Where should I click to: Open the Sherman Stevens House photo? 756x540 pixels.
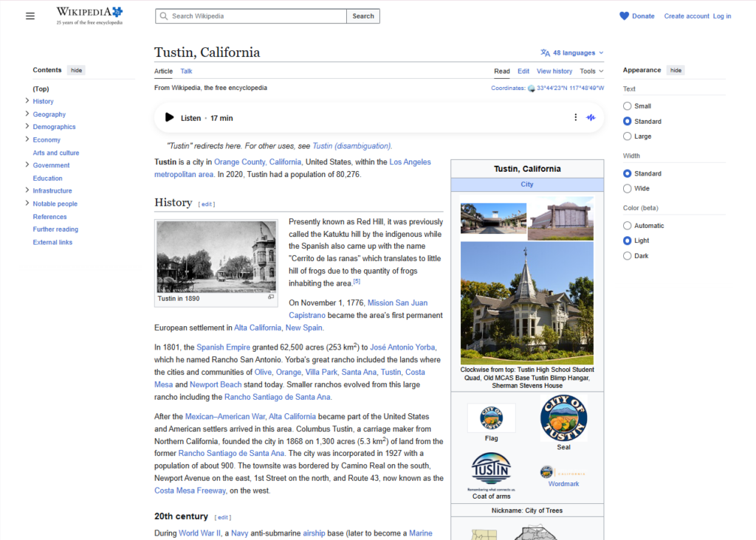[x=527, y=303]
